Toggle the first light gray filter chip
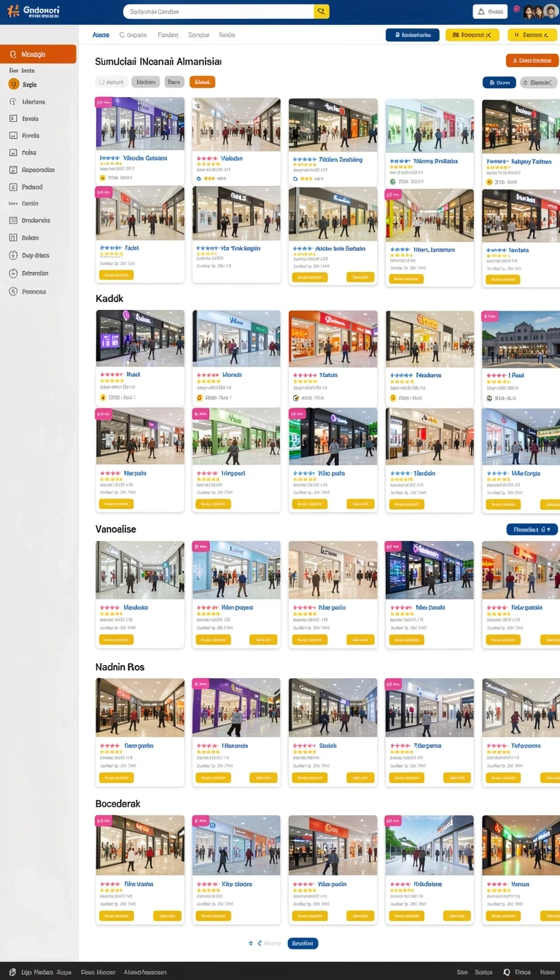The image size is (560, 980). 112,82
